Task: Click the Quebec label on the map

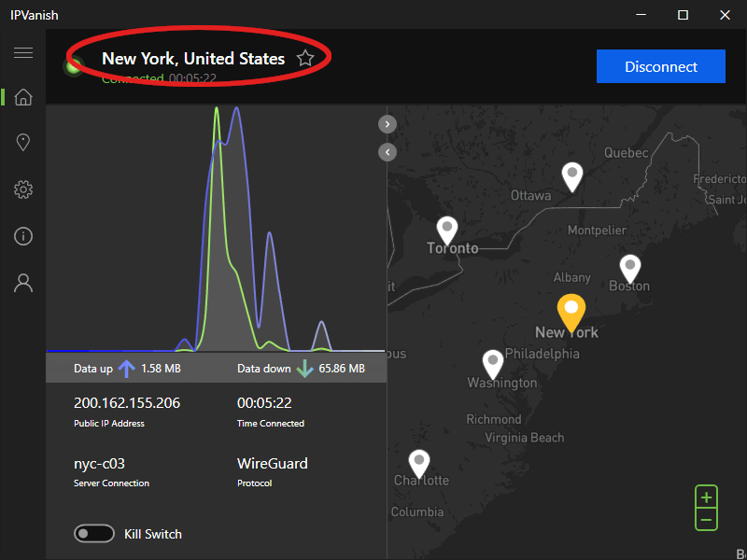Action: tap(626, 153)
